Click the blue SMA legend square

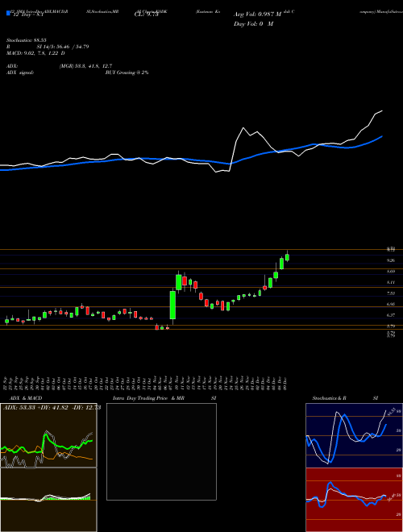point(8,14)
